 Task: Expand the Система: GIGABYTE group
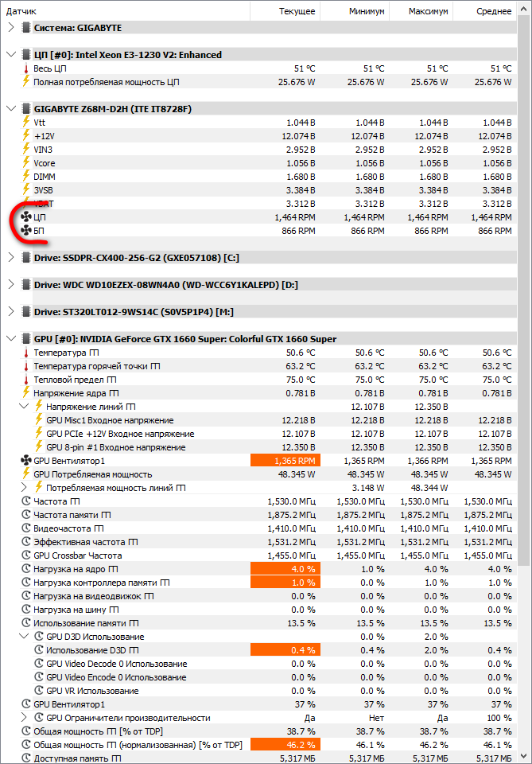[11, 27]
